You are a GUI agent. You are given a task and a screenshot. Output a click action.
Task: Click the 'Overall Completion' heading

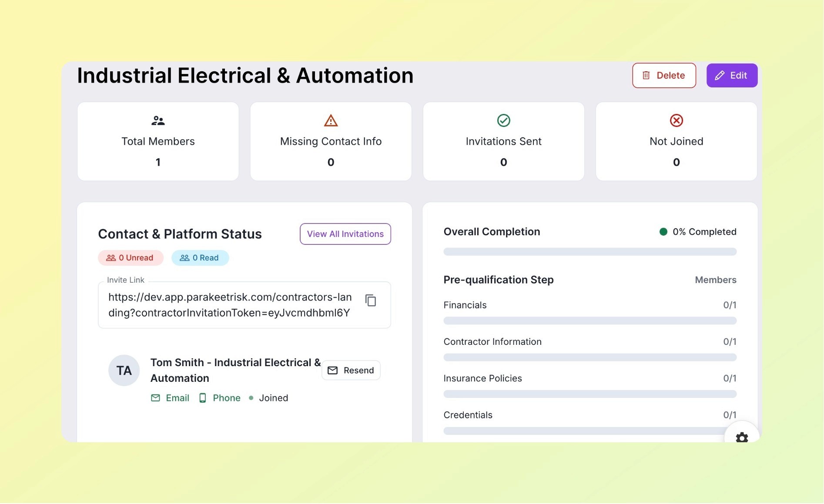[x=492, y=232]
